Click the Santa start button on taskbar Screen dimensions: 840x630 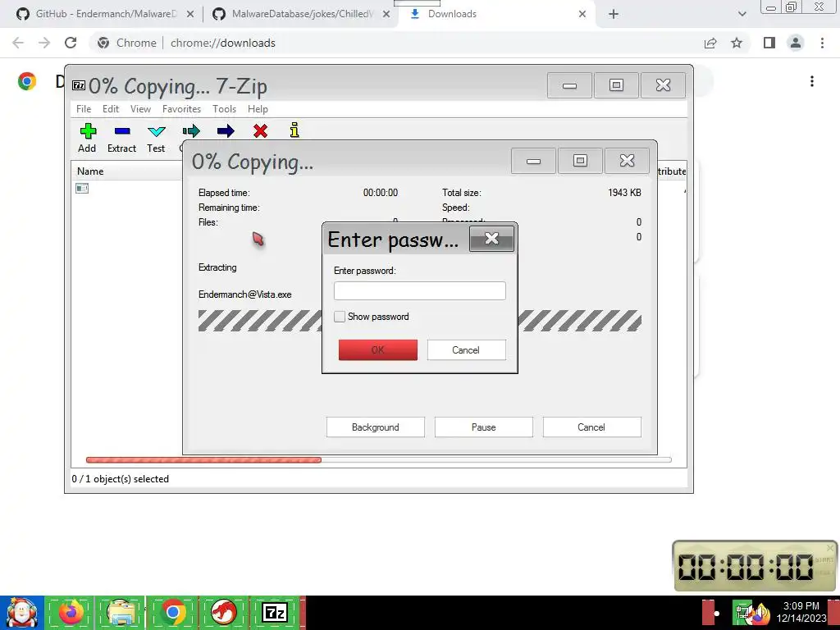[x=22, y=612]
